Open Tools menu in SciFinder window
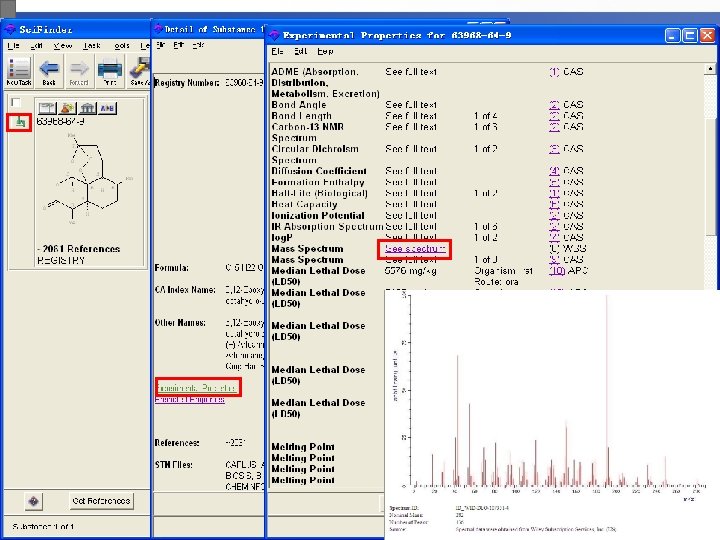Image resolution: width=720 pixels, height=540 pixels. click(x=121, y=46)
